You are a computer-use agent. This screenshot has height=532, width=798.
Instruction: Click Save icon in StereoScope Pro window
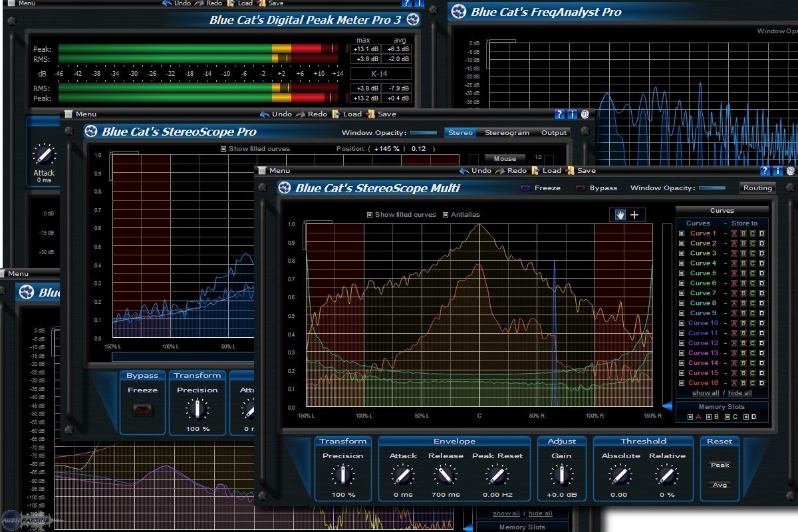371,114
